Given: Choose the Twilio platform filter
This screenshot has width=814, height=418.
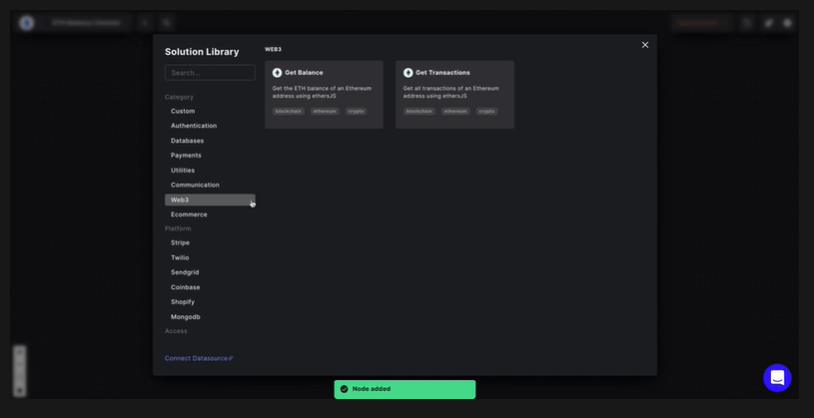Looking at the screenshot, I should click(x=180, y=258).
